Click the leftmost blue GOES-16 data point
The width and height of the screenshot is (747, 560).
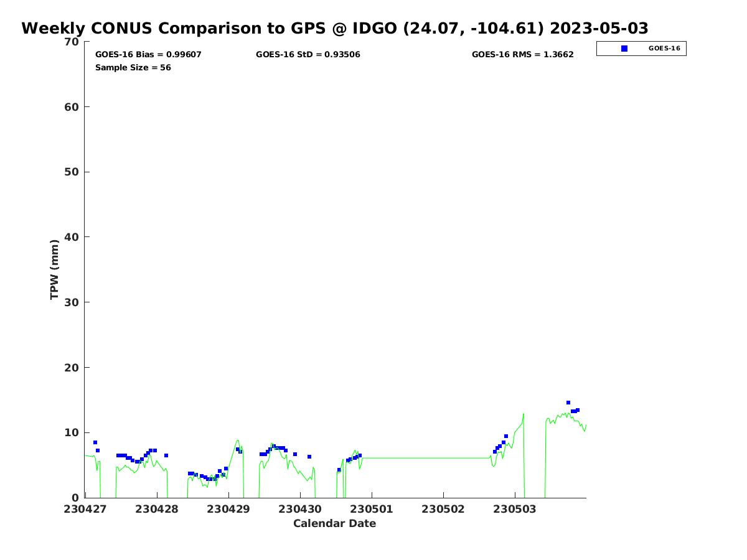[x=95, y=442]
